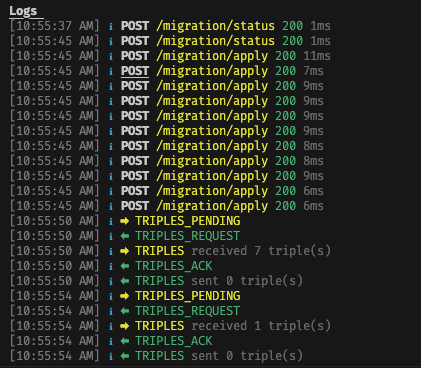Click yellow arrow on 'received 1 triple(s)' row

coord(125,326)
